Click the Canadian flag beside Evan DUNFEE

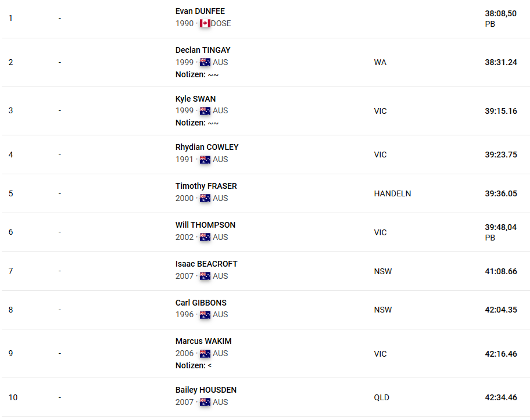[x=205, y=23]
